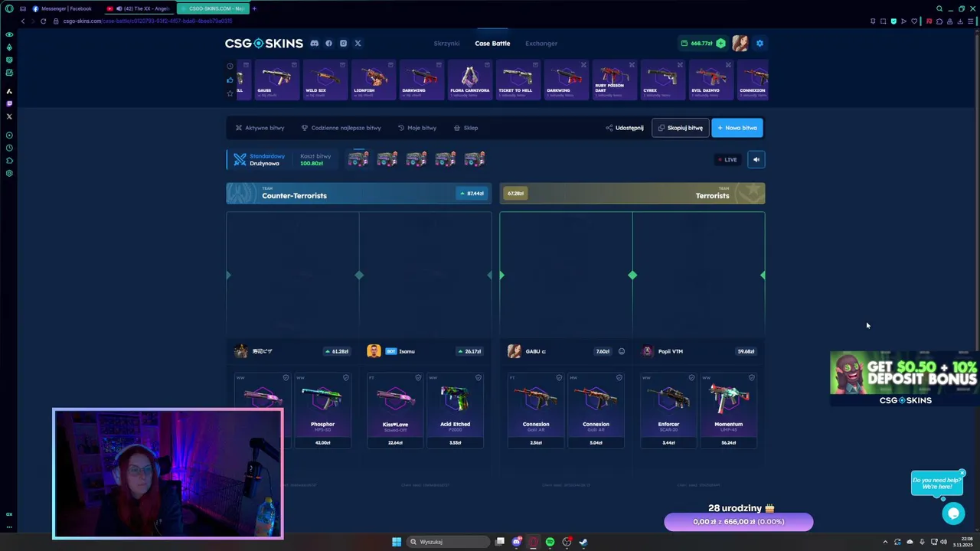Create a Nowa bitwa
This screenshot has height=551, width=980.
tap(737, 128)
